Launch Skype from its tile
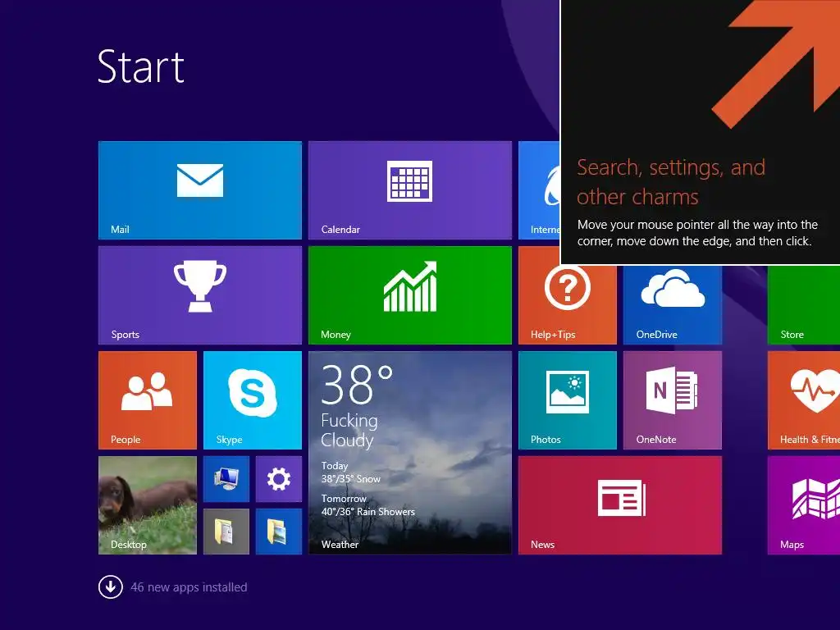The width and height of the screenshot is (840, 630). click(x=253, y=400)
